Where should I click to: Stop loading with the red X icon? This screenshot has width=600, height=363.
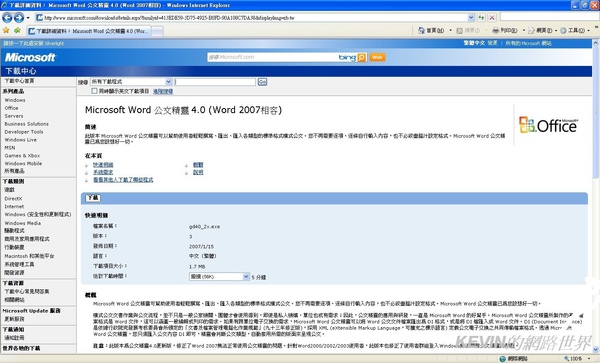492,18
